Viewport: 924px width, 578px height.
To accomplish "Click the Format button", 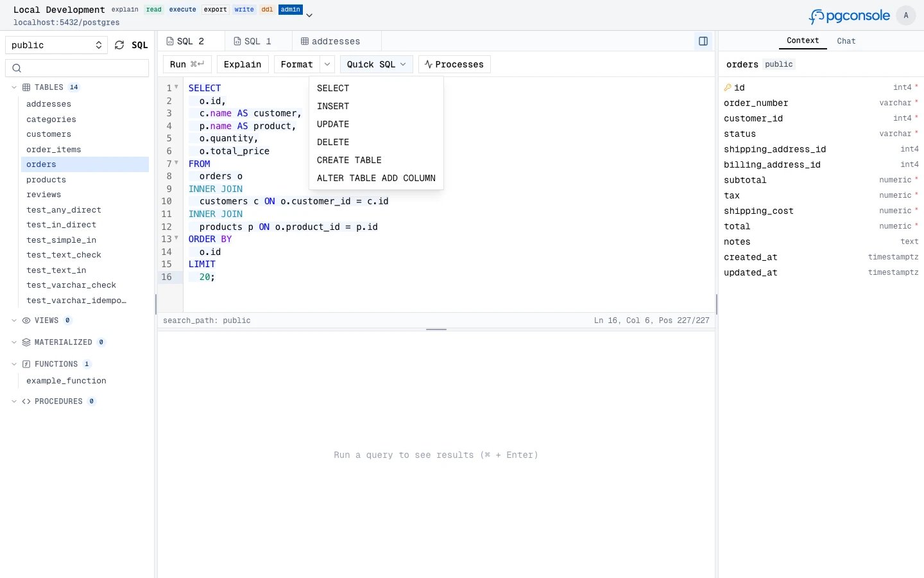I will 296,64.
